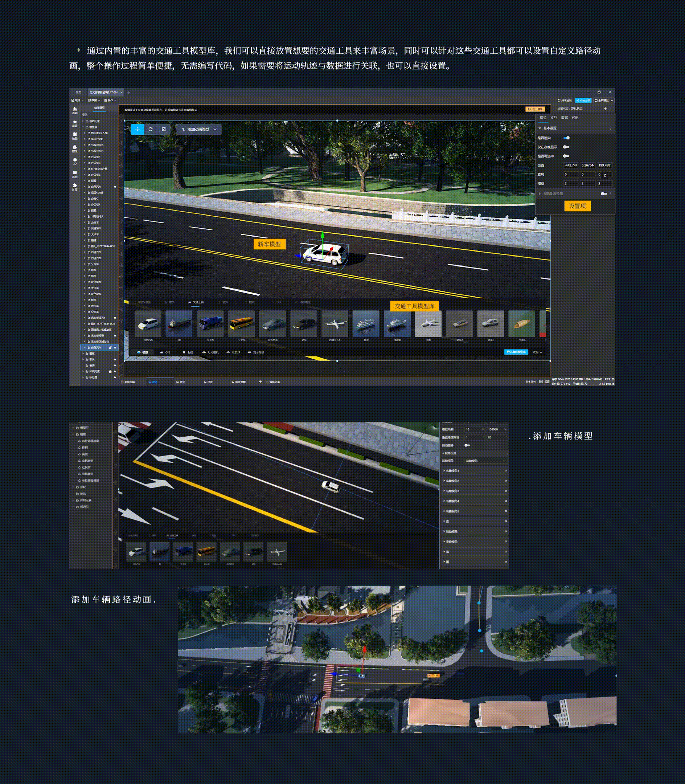
Task: Enable the 是否可选中 switch
Action: (x=566, y=156)
